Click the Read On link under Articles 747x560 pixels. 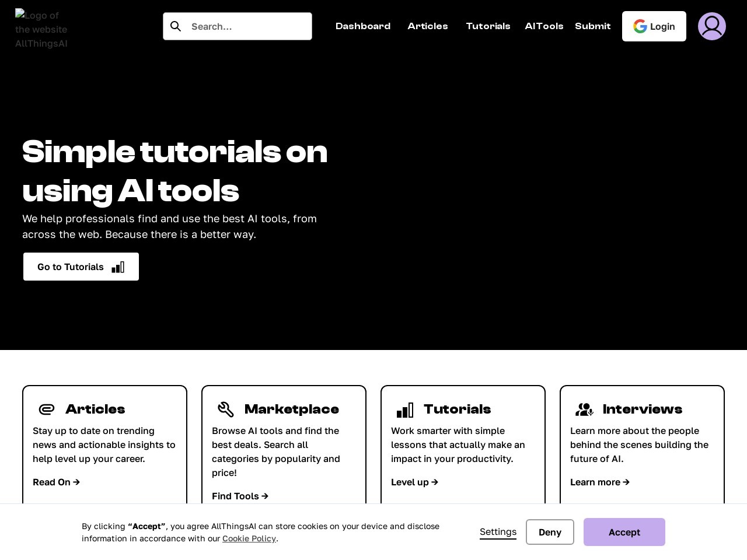point(56,482)
